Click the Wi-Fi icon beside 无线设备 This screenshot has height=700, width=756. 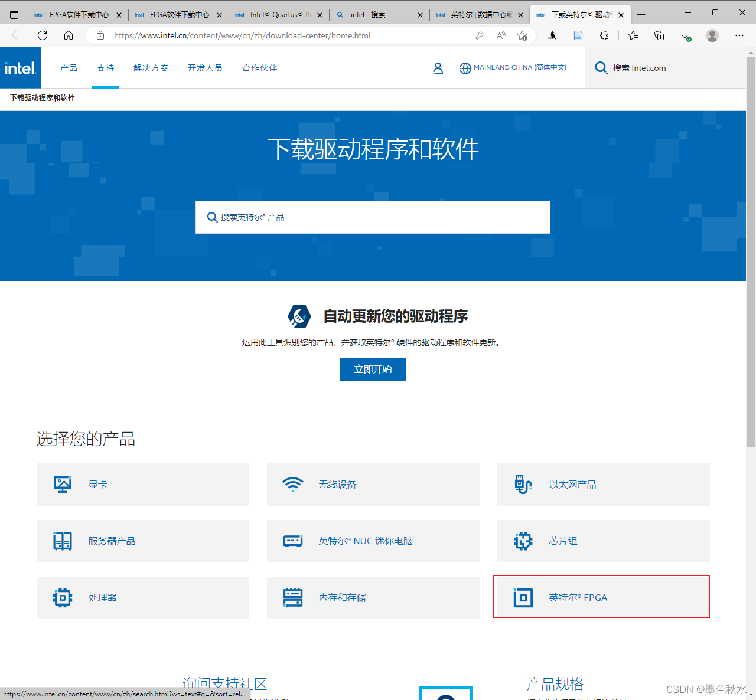(x=293, y=484)
